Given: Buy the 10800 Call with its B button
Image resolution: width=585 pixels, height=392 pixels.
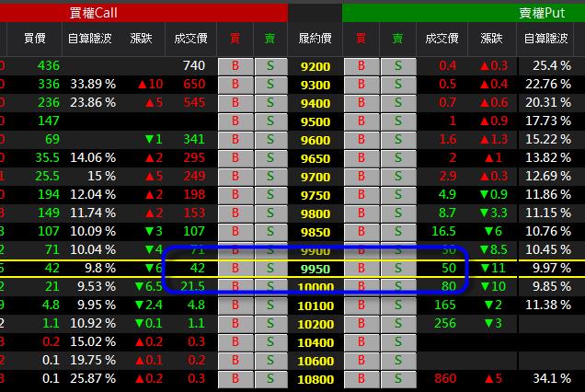Looking at the screenshot, I should click(235, 379).
